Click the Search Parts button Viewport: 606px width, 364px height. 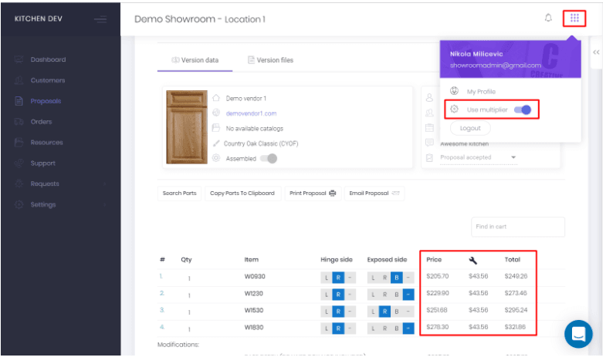click(x=179, y=194)
